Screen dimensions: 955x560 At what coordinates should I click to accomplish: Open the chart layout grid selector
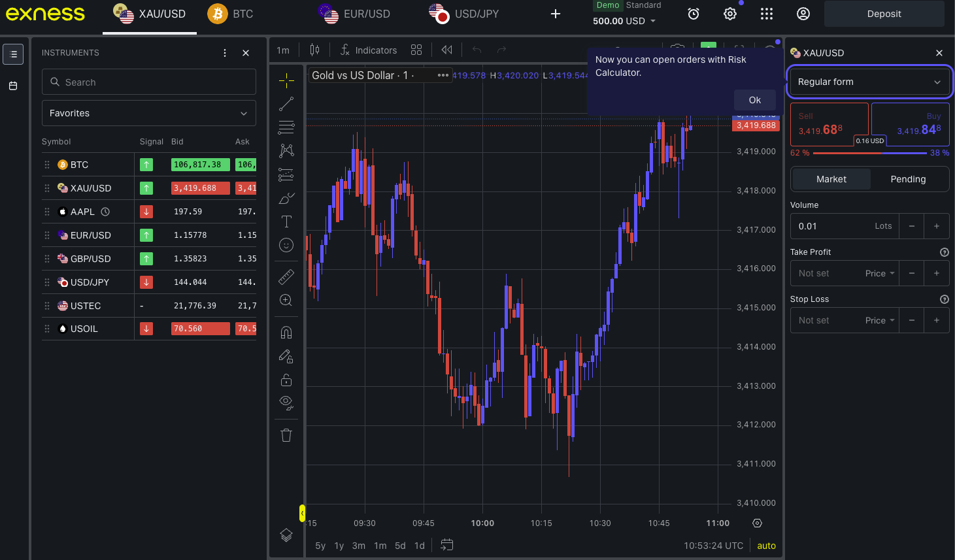point(416,50)
